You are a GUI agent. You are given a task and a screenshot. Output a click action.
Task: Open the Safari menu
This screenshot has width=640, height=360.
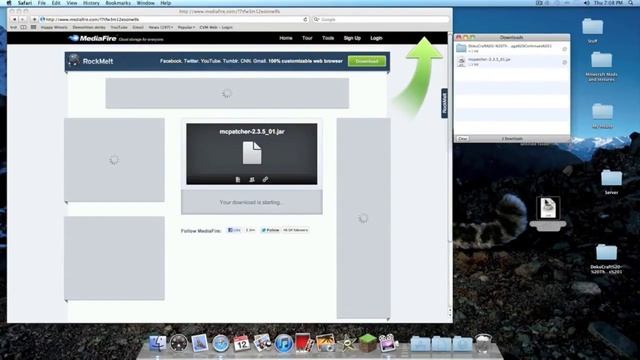[x=25, y=3]
